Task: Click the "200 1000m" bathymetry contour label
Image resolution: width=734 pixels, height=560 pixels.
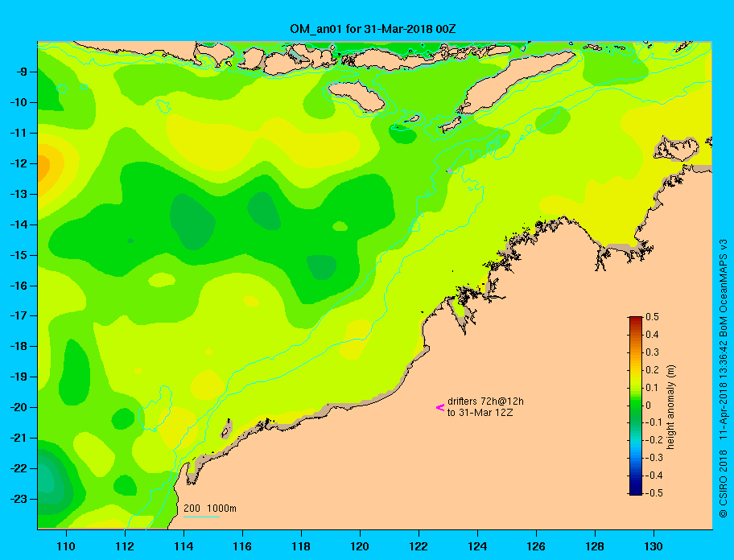Action: click(x=210, y=508)
